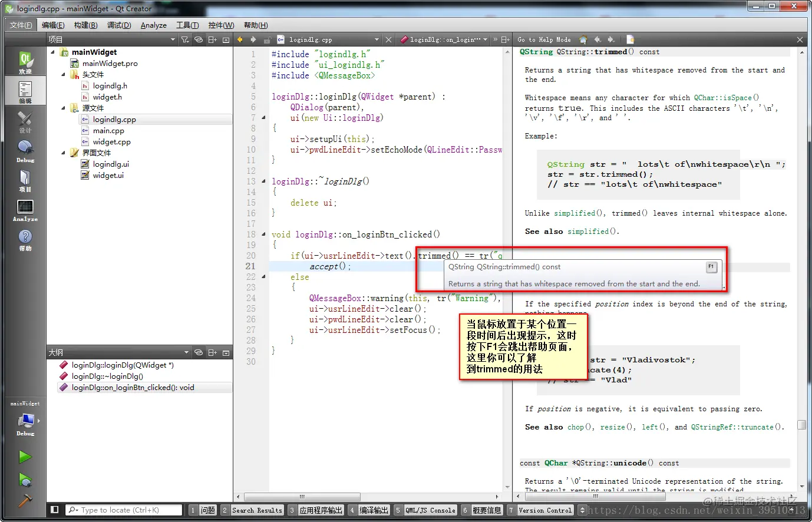Start debugging with the run-debug icon
812x522 pixels.
pyautogui.click(x=25, y=480)
